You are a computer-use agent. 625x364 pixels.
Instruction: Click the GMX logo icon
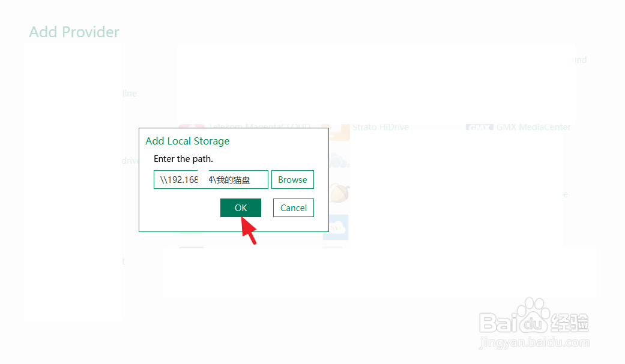(x=480, y=127)
